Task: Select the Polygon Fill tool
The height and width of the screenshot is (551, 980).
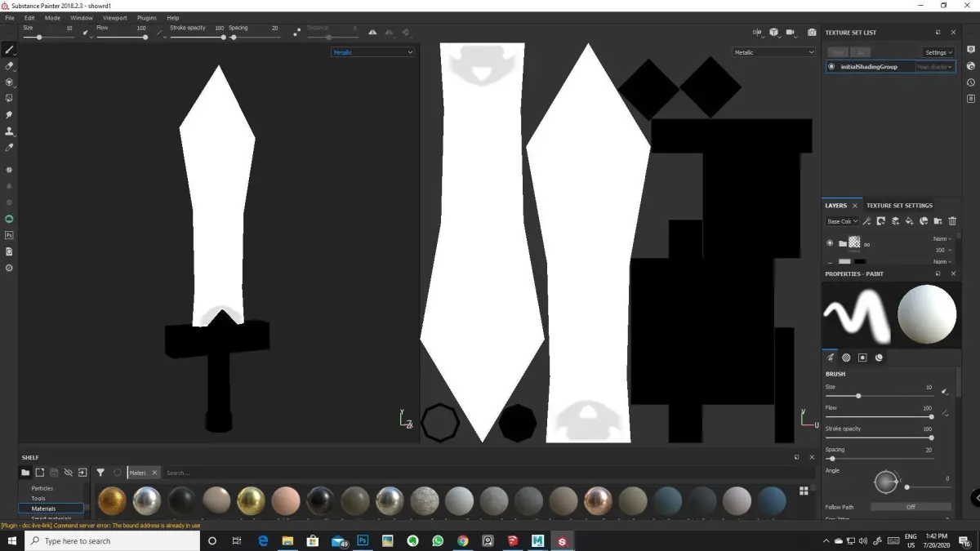Action: coord(9,99)
